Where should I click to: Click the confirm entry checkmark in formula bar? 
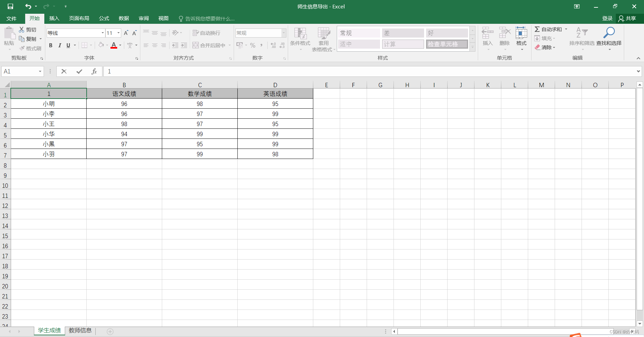tap(79, 71)
